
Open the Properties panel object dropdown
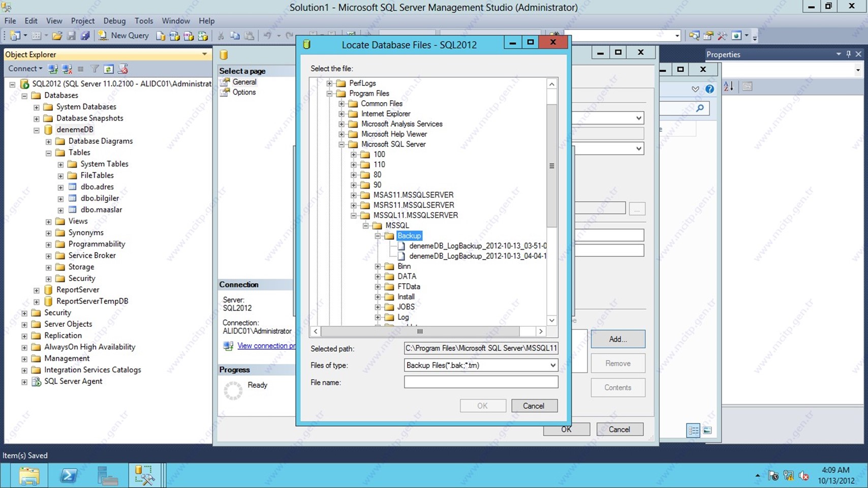tap(858, 70)
